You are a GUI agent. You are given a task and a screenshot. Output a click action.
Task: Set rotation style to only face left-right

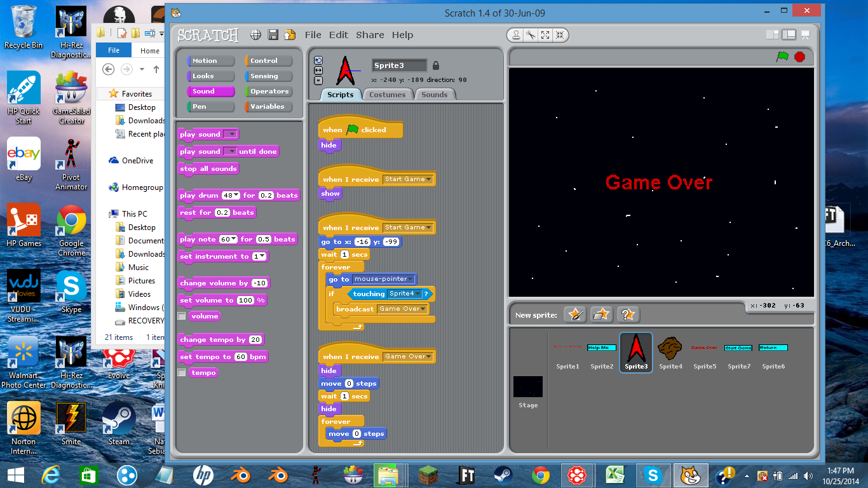coord(318,71)
